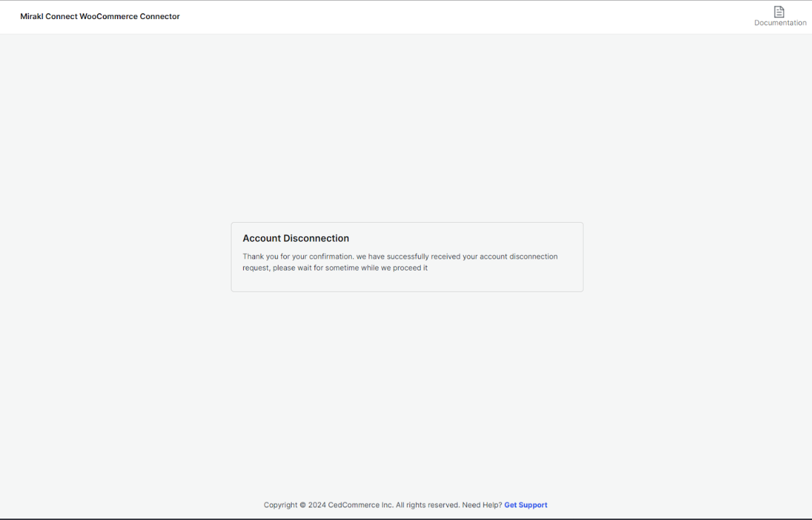The width and height of the screenshot is (812, 520).
Task: Click the disconnection confirmation message text
Action: tap(400, 262)
